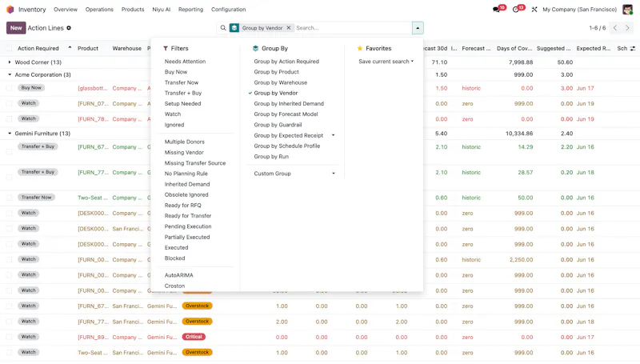Screen dimensions: 640x364
Task: Apply the Ready for RFQ filter
Action: (x=183, y=206)
